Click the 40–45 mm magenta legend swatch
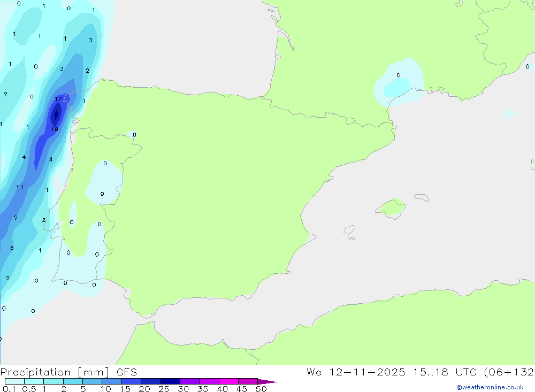Viewport: 535px width, 392px height. [x=228, y=381]
